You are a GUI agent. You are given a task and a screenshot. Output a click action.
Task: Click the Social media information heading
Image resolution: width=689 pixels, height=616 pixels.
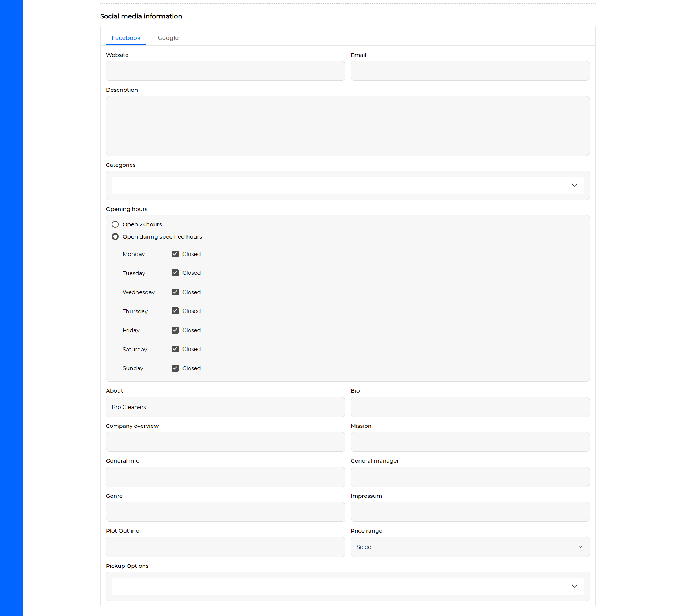tap(141, 16)
